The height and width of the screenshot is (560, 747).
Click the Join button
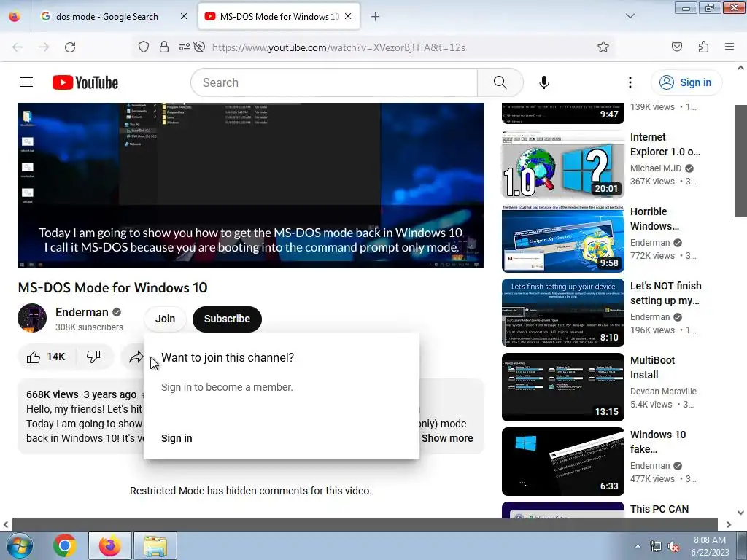coord(165,319)
